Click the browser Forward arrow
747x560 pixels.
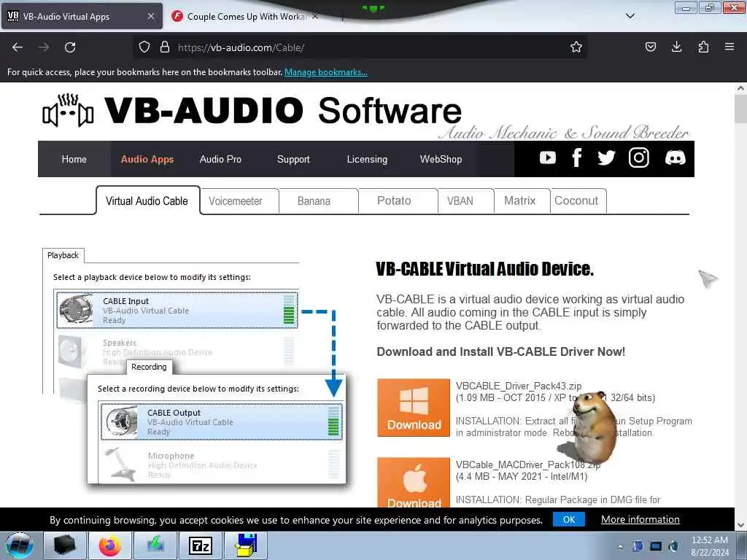44,47
